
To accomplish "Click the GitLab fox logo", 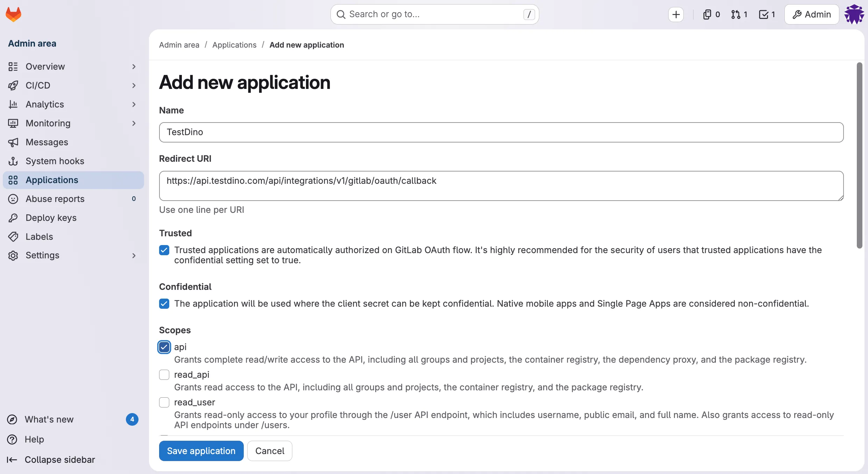I will (13, 14).
